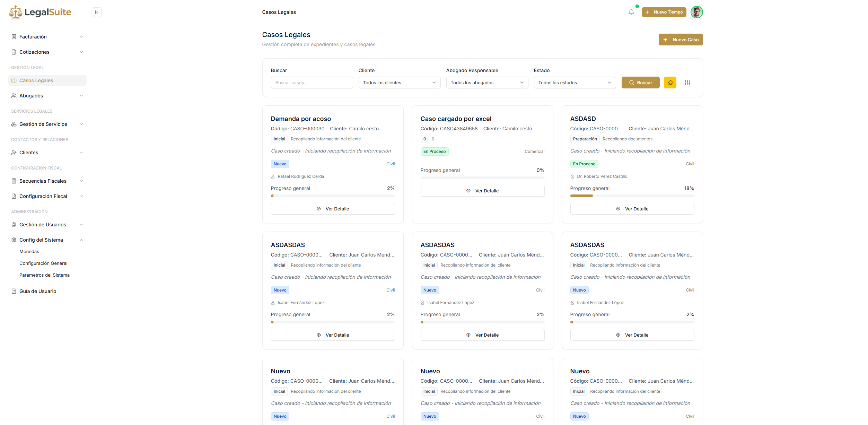Select Monedas in the sidebar submenu
Image resolution: width=868 pixels, height=425 pixels.
pyautogui.click(x=29, y=252)
